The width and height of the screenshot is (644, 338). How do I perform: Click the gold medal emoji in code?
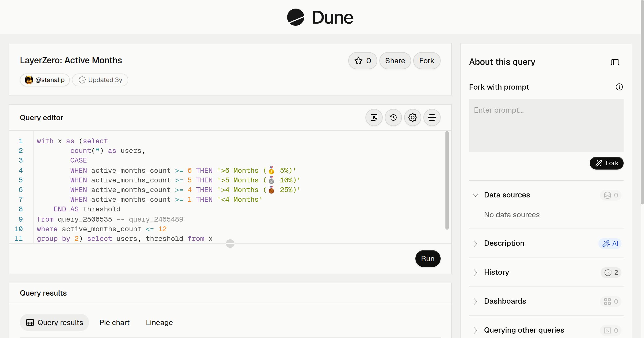click(x=271, y=170)
